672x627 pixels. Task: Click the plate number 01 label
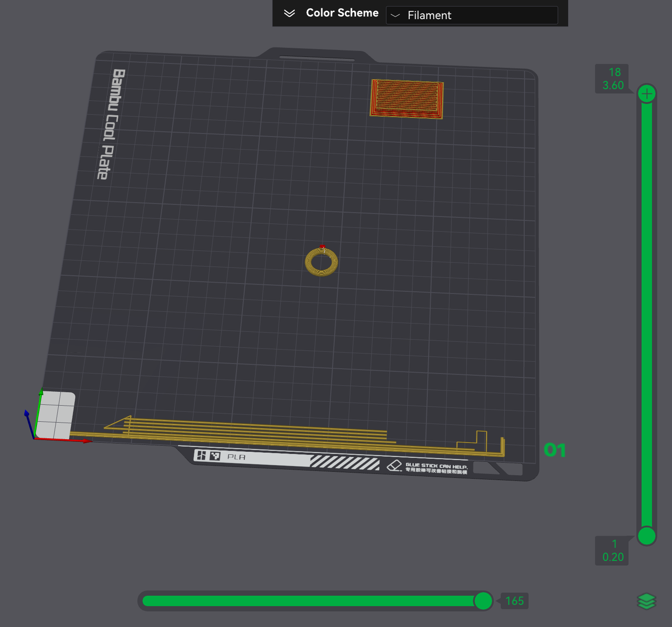click(x=555, y=450)
